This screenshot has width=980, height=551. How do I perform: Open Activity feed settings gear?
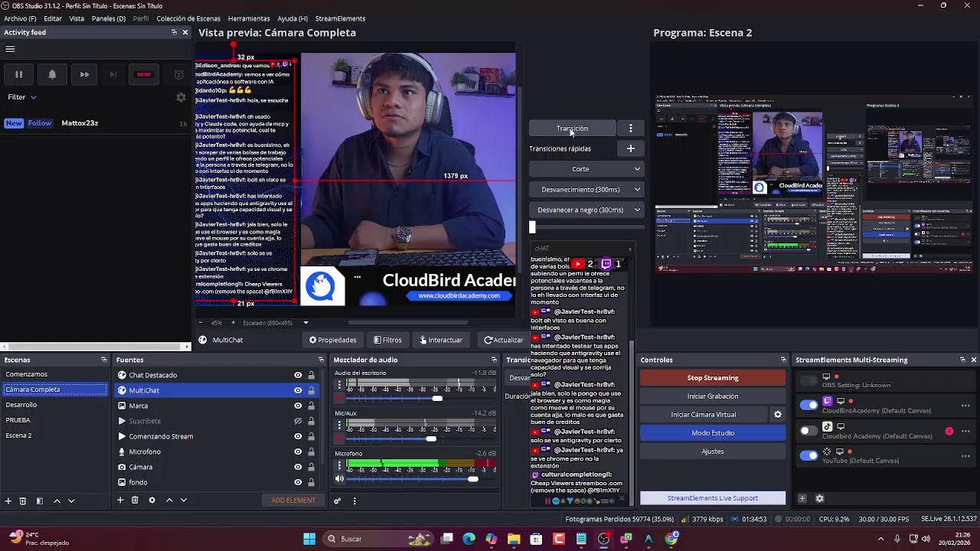(181, 97)
